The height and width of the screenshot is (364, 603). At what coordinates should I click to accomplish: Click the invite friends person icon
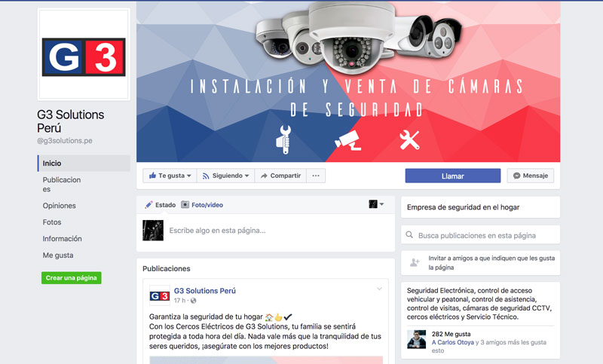click(415, 263)
